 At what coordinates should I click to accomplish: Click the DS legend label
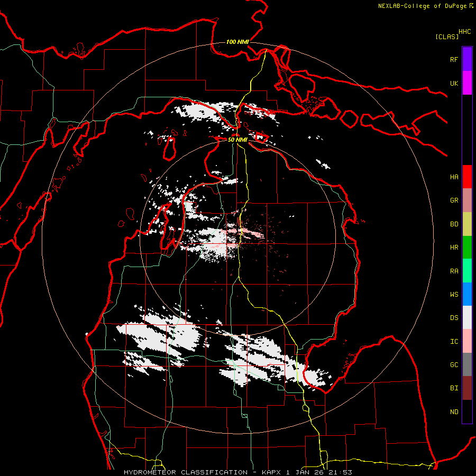click(x=454, y=318)
